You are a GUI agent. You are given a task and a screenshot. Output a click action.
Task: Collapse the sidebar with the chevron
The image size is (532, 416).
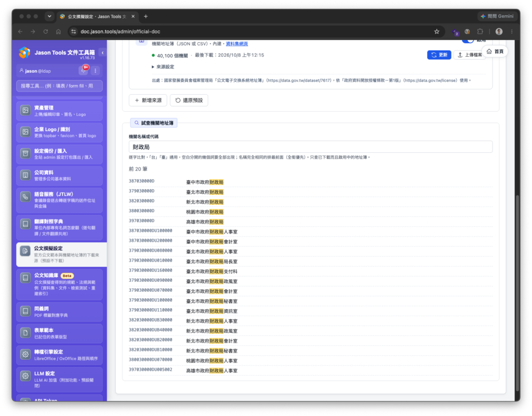click(x=102, y=53)
